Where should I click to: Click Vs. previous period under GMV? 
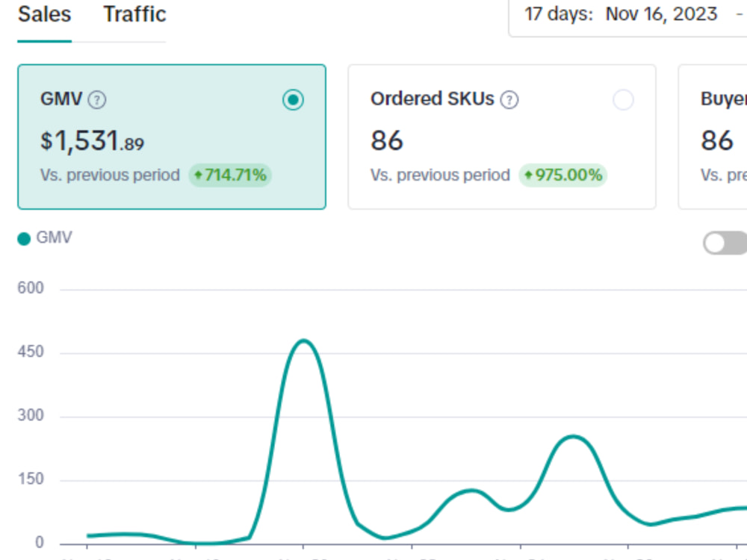tap(110, 175)
